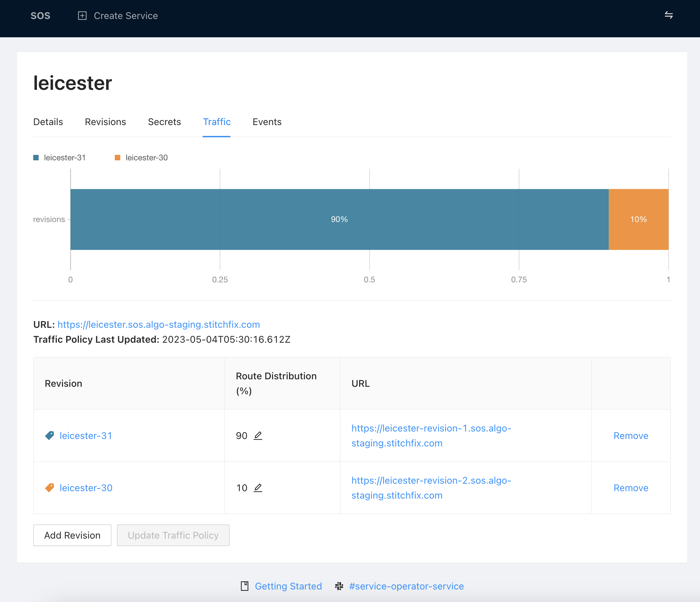Screen dimensions: 700x602
Task: Edit route distribution pencil for 90 percent
Action: pyautogui.click(x=258, y=436)
